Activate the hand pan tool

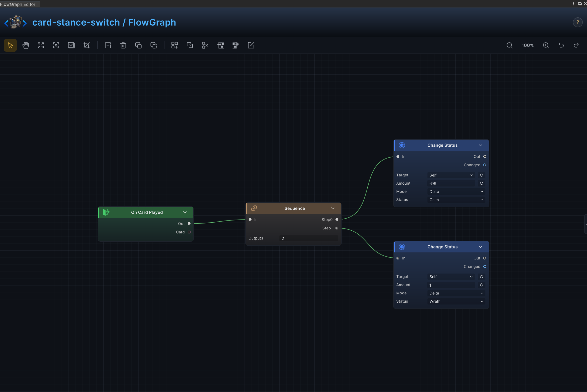pyautogui.click(x=26, y=45)
